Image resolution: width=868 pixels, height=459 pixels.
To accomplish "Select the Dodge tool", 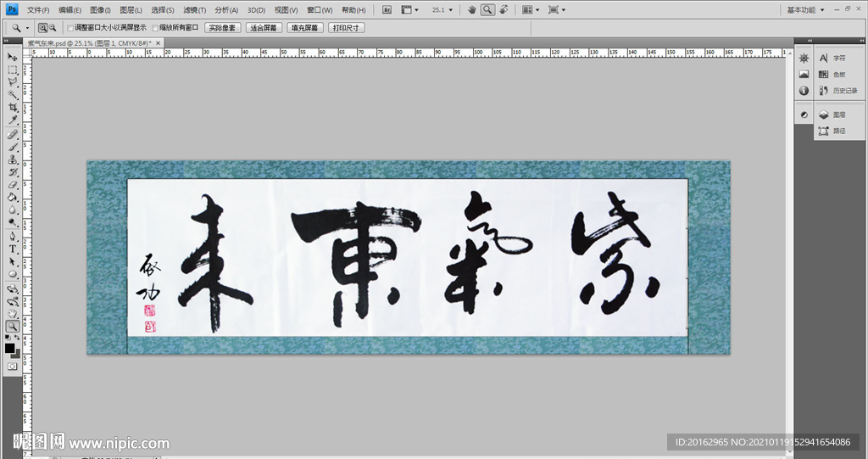I will tap(12, 223).
